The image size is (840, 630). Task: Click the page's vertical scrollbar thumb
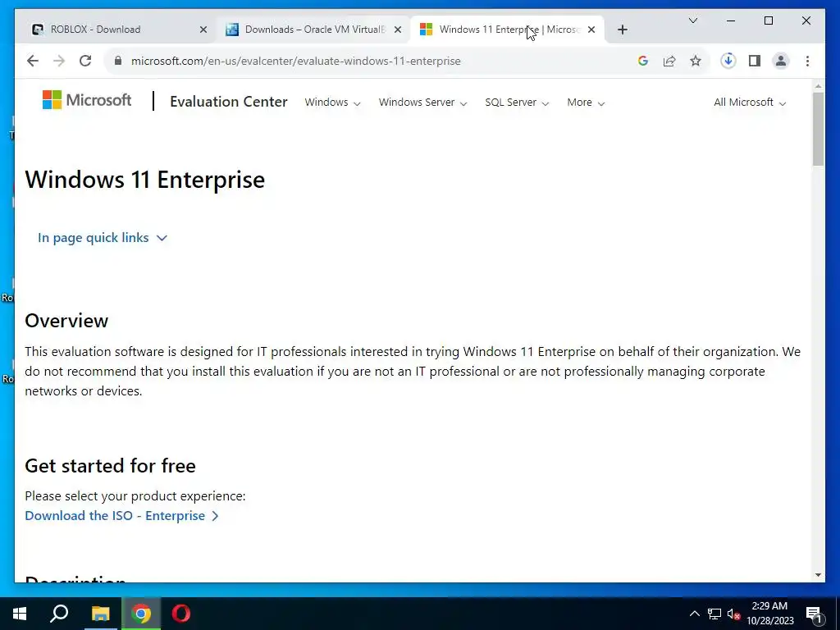click(818, 129)
